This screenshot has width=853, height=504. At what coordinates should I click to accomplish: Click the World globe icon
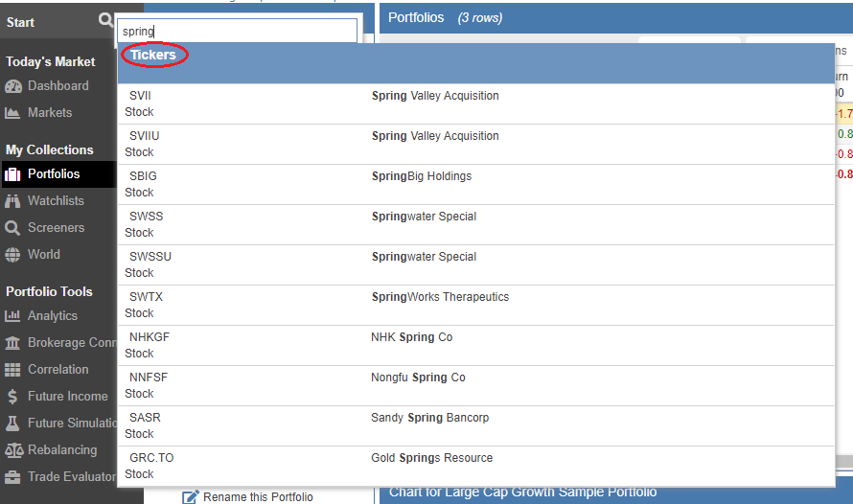(x=12, y=255)
